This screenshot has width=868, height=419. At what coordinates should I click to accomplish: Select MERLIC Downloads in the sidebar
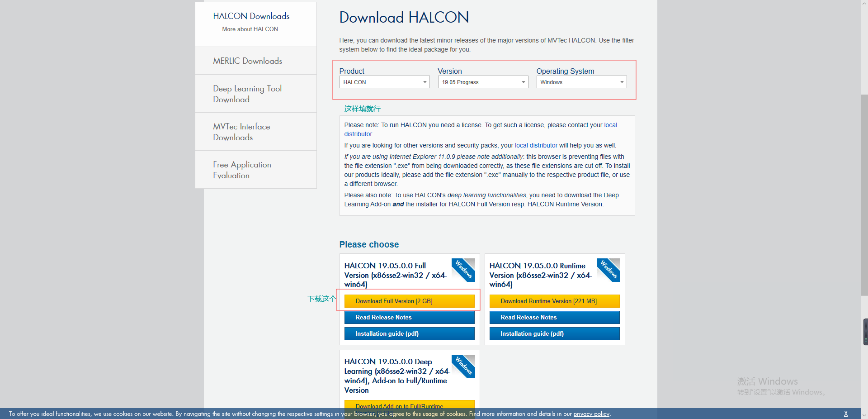[248, 61]
